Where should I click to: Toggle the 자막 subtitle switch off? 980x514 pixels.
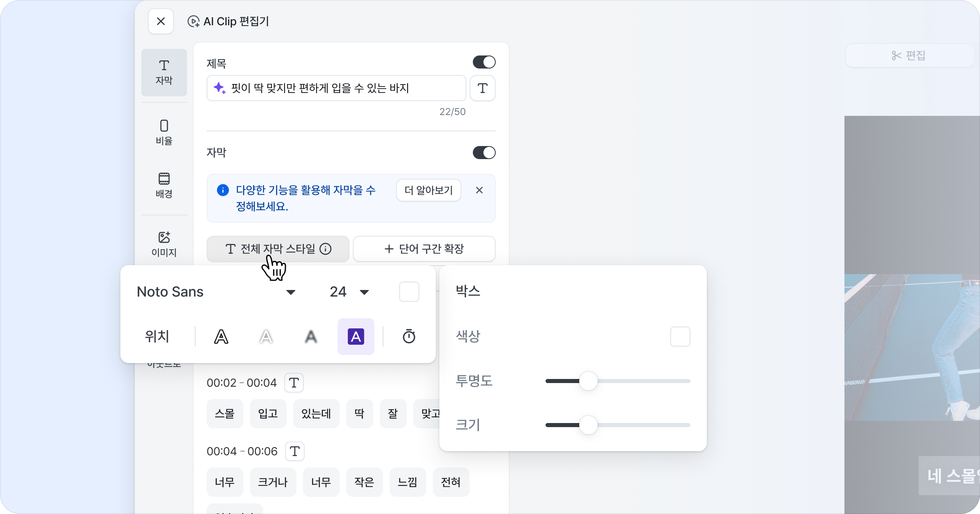click(x=484, y=153)
